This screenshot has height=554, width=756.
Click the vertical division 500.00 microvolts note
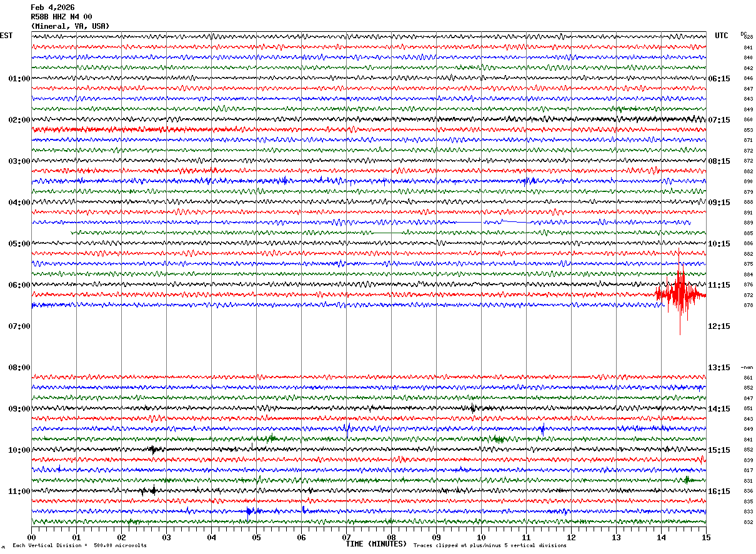79,546
